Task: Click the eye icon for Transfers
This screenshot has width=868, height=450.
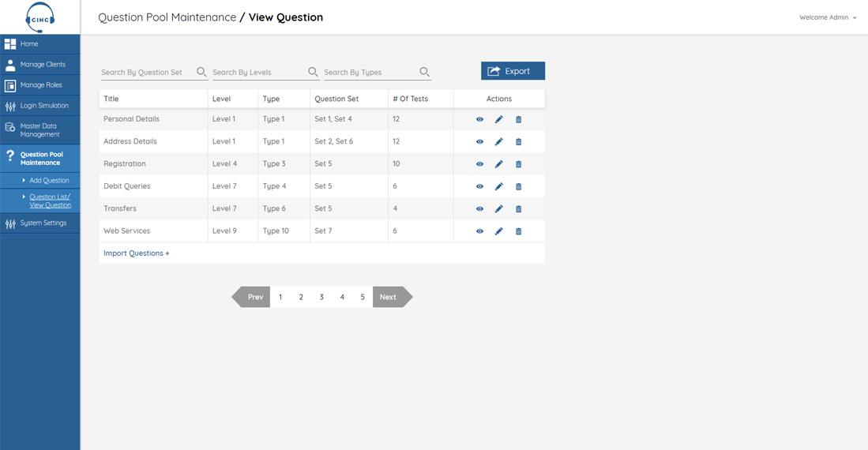Action: pyautogui.click(x=480, y=208)
